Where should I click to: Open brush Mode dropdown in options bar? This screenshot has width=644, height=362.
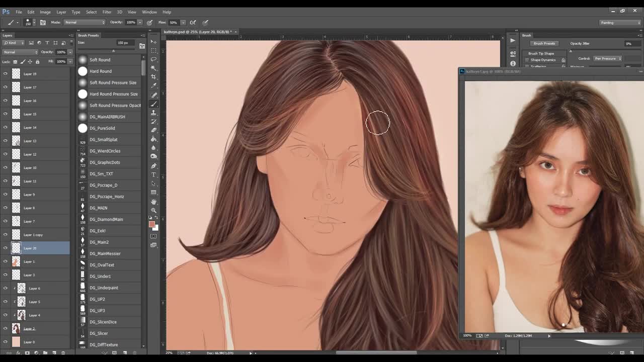[85, 22]
